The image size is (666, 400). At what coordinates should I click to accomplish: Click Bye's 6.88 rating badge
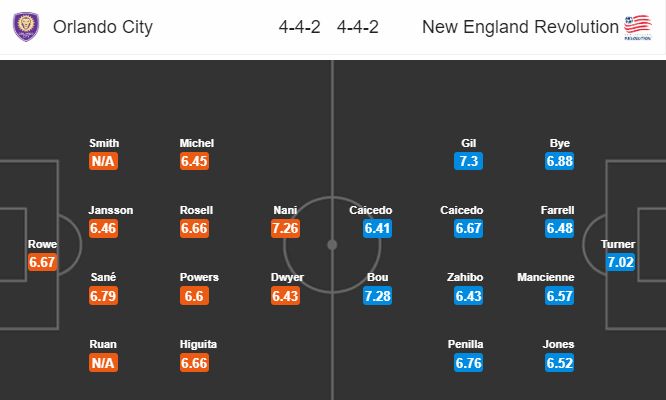pyautogui.click(x=560, y=161)
